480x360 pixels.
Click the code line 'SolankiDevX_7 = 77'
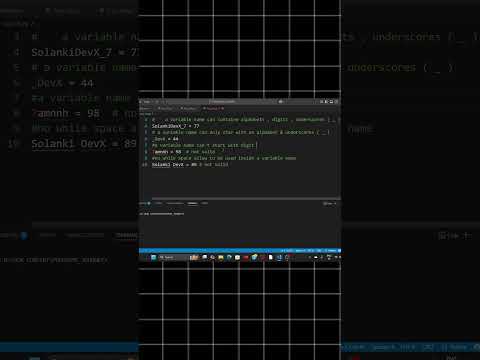click(x=175, y=126)
